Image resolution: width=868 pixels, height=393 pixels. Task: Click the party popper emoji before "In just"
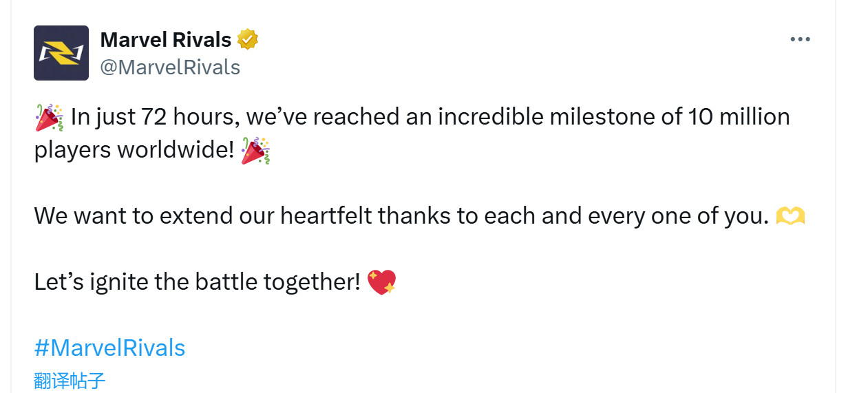point(49,118)
